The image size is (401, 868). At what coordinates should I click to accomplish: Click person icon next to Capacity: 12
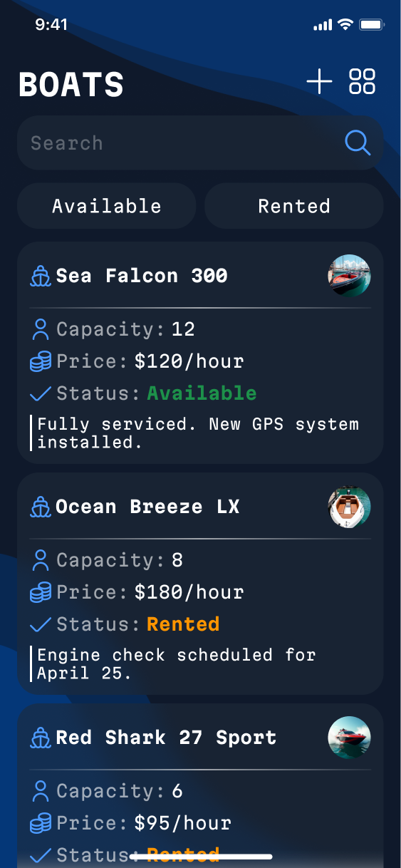[x=41, y=329]
